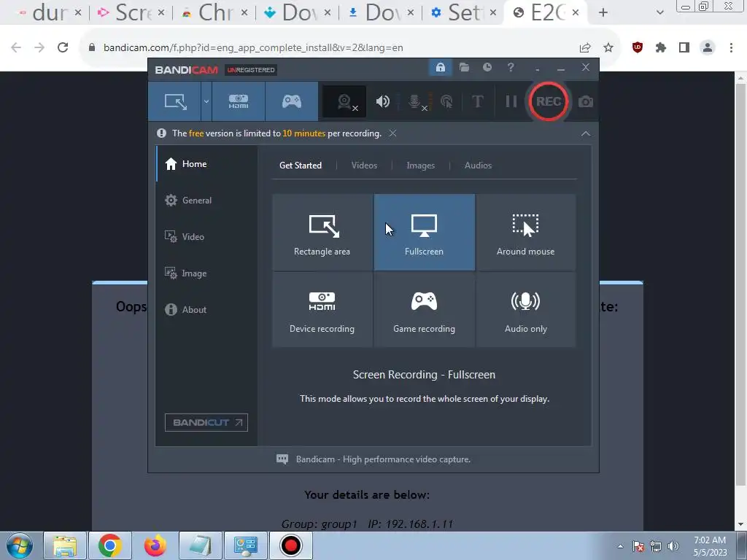This screenshot has height=560, width=747.
Task: Click the pause recording button
Action: coord(511,101)
